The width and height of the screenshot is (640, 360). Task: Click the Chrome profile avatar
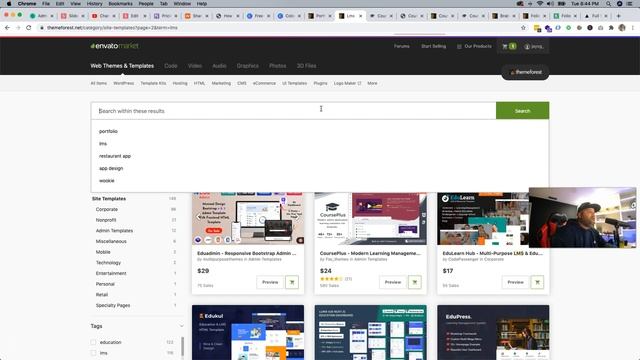pos(622,28)
